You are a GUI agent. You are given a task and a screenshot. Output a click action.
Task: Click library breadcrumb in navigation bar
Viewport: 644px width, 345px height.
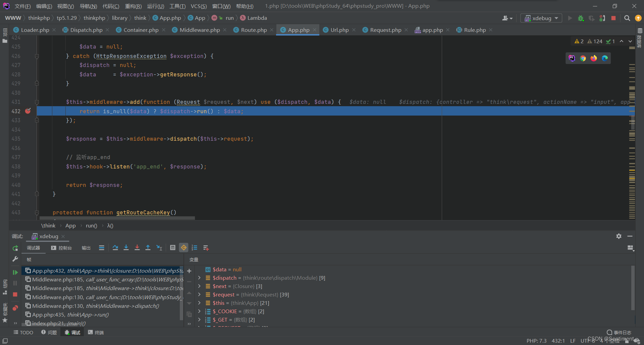click(x=120, y=18)
